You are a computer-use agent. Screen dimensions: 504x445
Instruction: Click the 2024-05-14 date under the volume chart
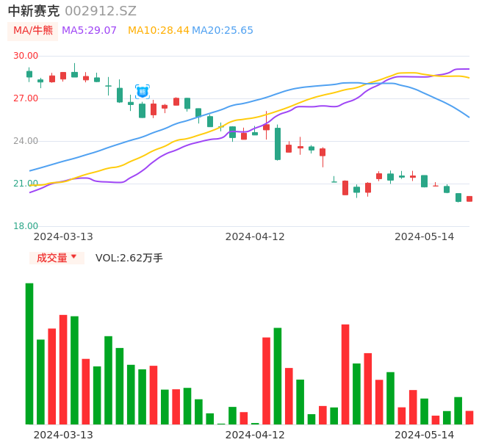click(425, 435)
